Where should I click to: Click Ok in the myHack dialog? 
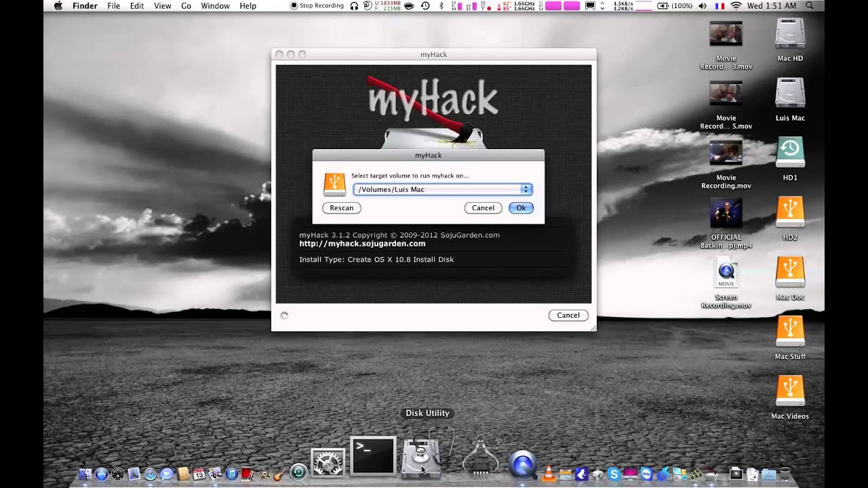point(521,208)
